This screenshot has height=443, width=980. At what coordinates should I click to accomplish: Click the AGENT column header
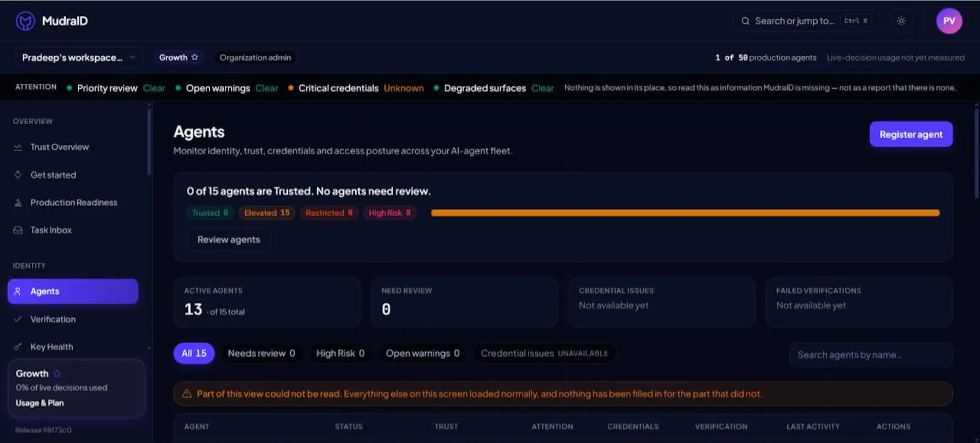pos(197,426)
